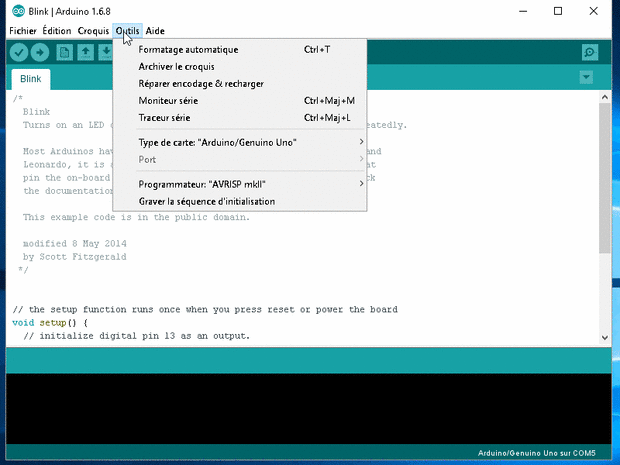Click the editor scrollbar up arrow

tap(605, 97)
